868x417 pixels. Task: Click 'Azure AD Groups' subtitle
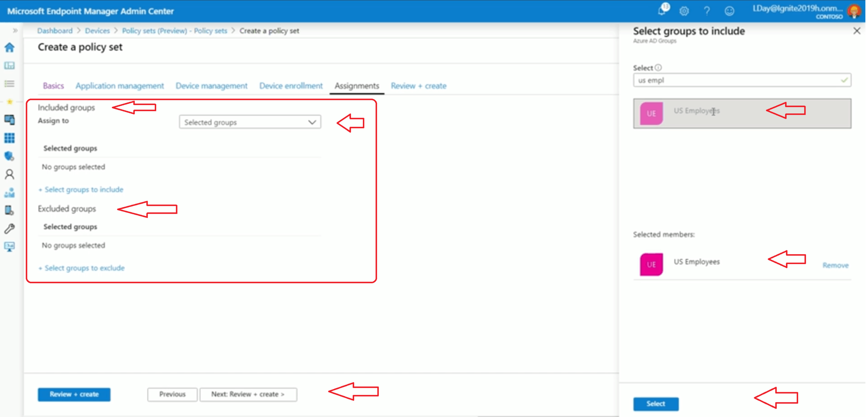654,41
